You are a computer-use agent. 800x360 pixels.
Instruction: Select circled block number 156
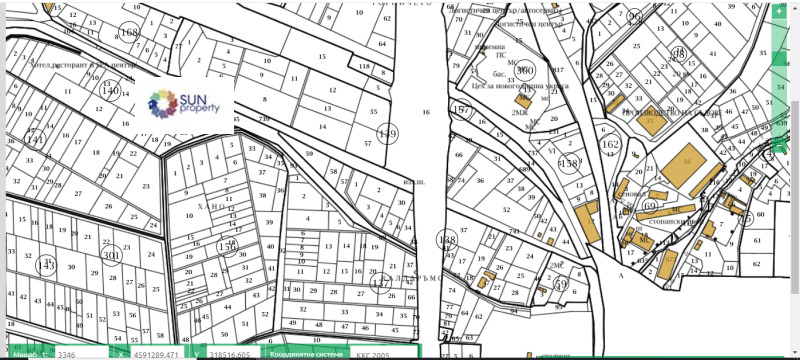(227, 247)
